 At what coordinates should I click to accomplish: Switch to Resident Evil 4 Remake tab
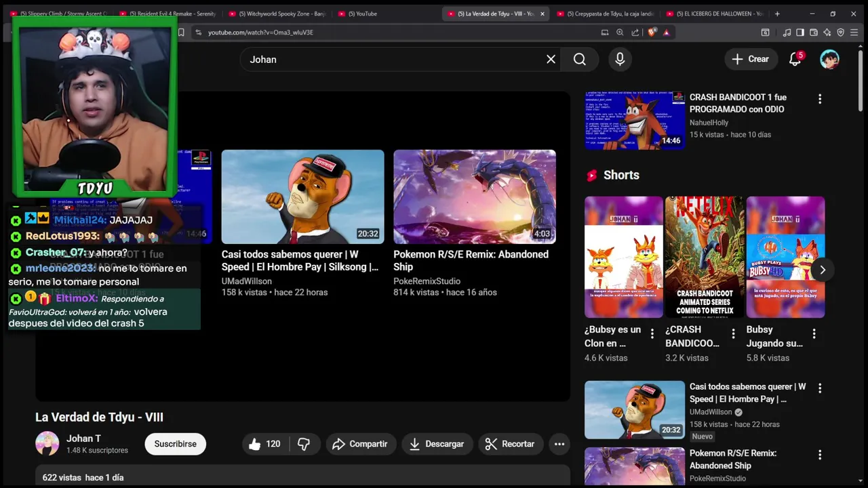click(170, 14)
